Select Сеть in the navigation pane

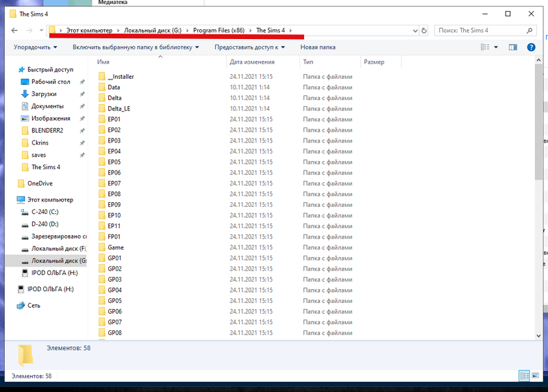[34, 305]
